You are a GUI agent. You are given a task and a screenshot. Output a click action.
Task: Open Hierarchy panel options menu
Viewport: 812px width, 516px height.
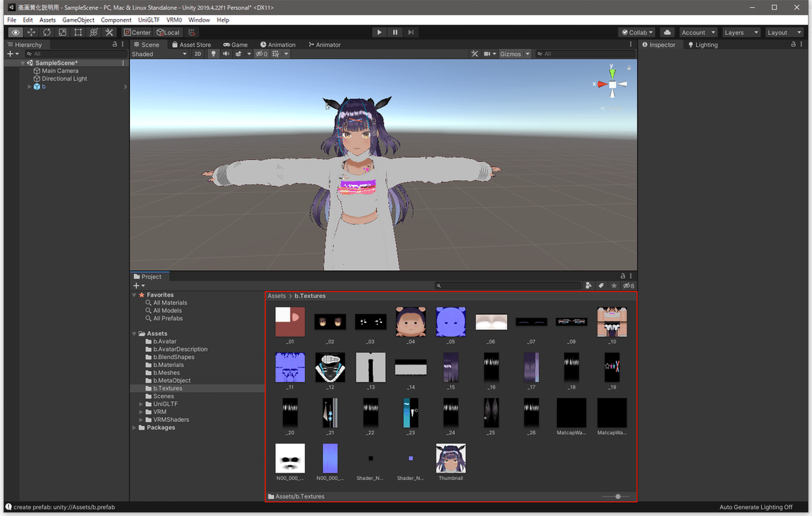(123, 45)
